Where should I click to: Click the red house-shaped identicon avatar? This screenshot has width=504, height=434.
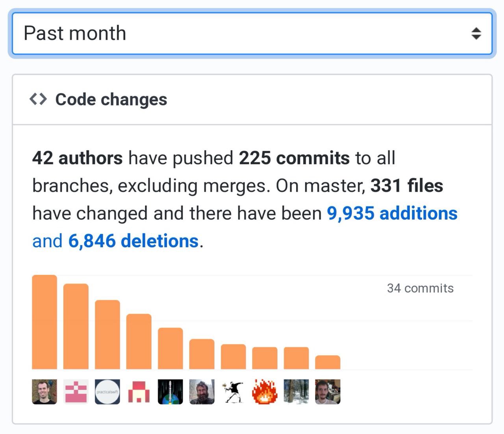coord(139,391)
